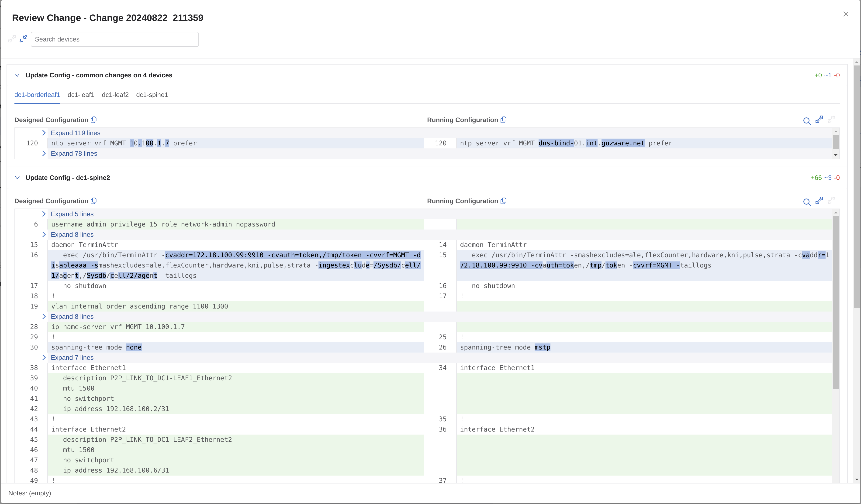Click running 'interface Ethernet2' line 36
861x504 pixels.
[x=644, y=429]
